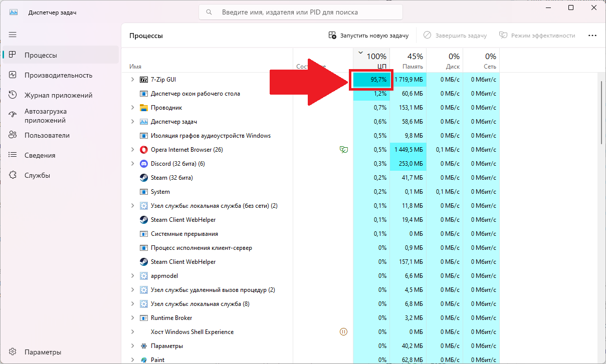
Task: Click the three-dots more options button
Action: (x=592, y=36)
